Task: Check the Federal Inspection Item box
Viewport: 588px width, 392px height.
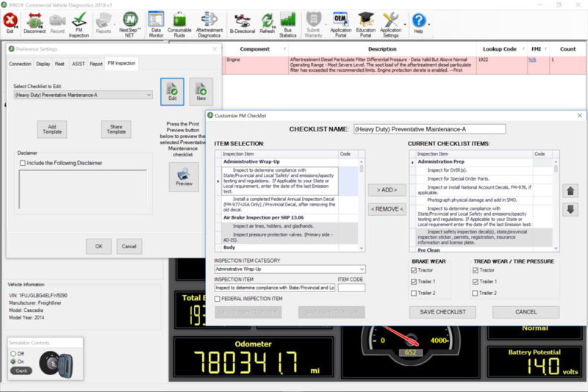Action: tap(218, 299)
